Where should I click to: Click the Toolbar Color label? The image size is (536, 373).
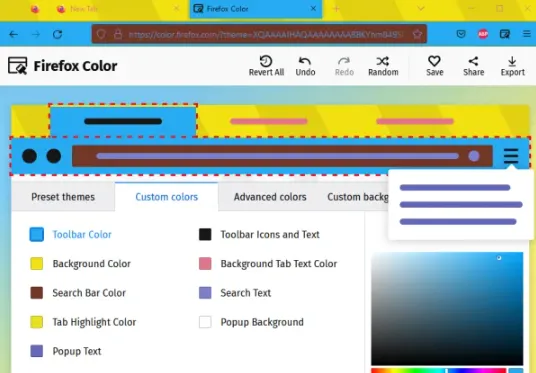(x=82, y=235)
